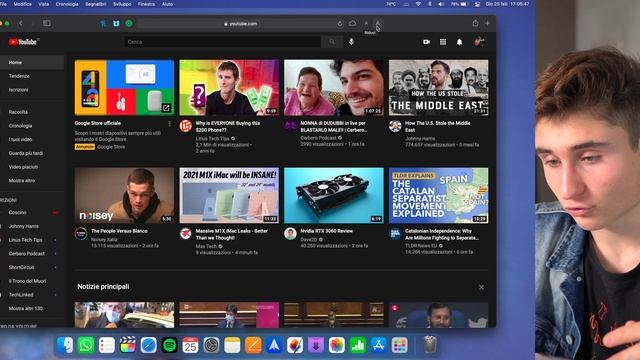Play The People Versus Blanco video
Screen dimensions: 640x360
click(124, 196)
